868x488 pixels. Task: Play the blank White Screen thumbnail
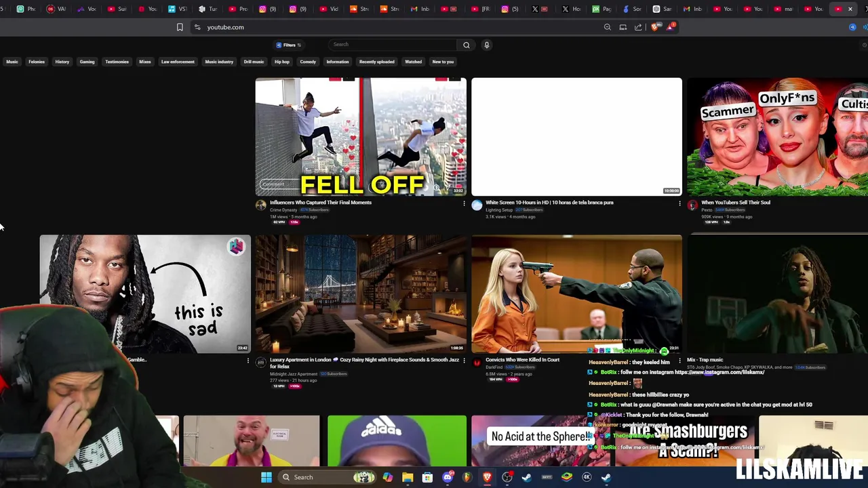[x=576, y=137]
